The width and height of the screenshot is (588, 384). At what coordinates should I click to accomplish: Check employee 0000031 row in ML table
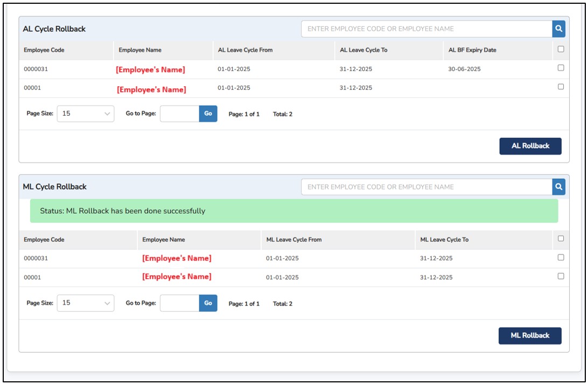561,257
